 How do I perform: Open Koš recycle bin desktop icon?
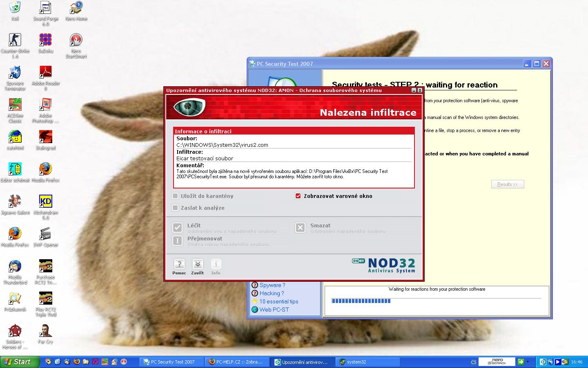15,11
